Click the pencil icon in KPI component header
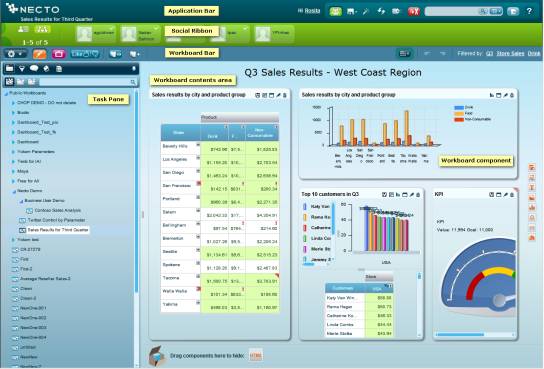544x369 pixels. [x=505, y=195]
